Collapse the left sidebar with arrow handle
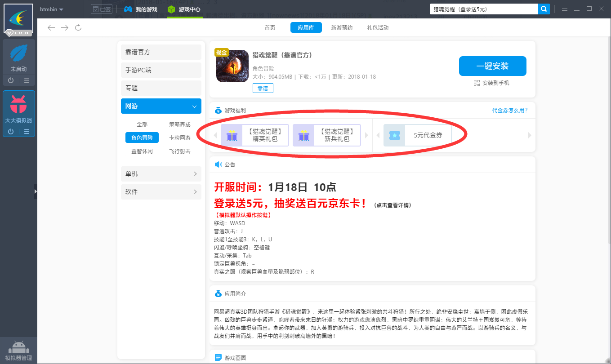Image resolution: width=611 pixels, height=364 pixels. click(x=36, y=191)
